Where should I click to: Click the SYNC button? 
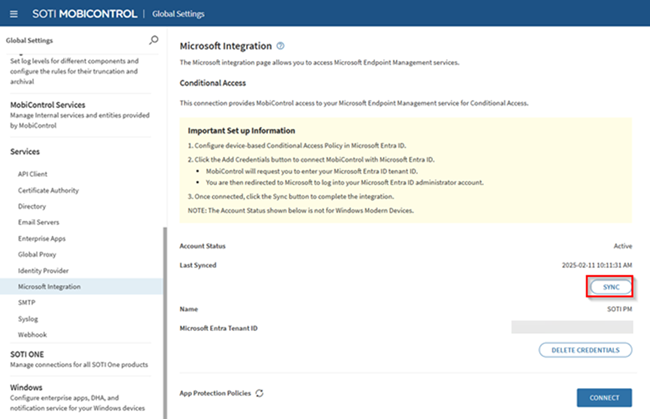[611, 287]
